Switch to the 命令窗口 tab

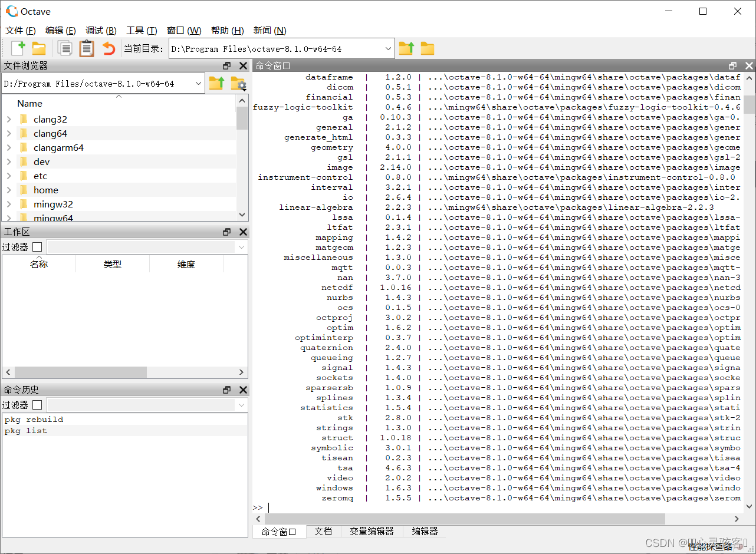coord(279,531)
